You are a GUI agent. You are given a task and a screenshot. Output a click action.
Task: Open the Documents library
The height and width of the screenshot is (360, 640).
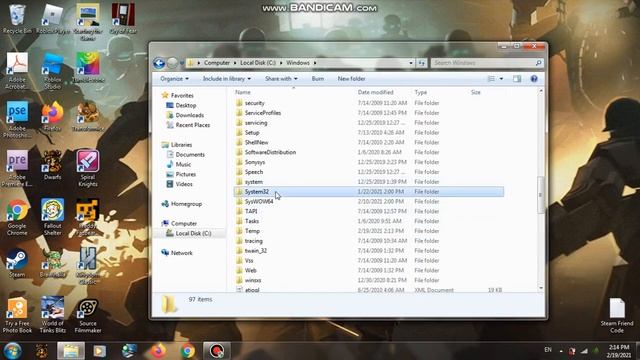186,155
